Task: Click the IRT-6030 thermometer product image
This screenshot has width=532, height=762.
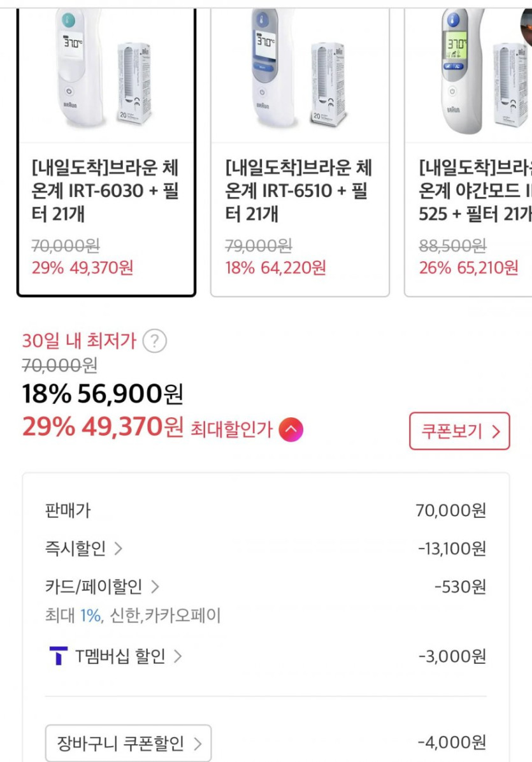Action: point(106,70)
